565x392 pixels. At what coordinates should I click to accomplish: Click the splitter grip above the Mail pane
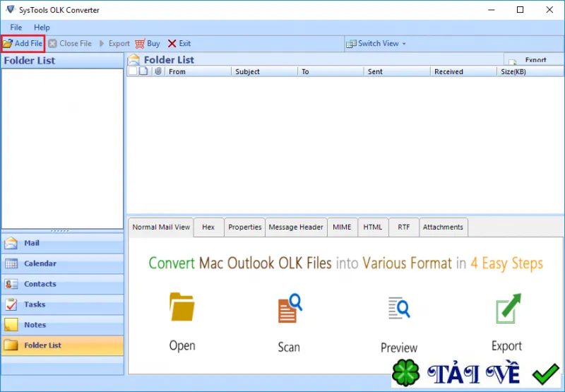click(60, 231)
